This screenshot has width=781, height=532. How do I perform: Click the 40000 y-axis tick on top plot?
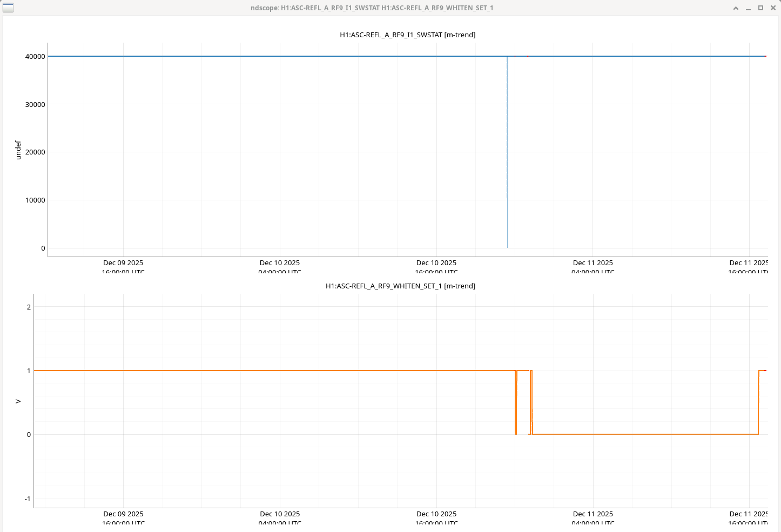[35, 57]
